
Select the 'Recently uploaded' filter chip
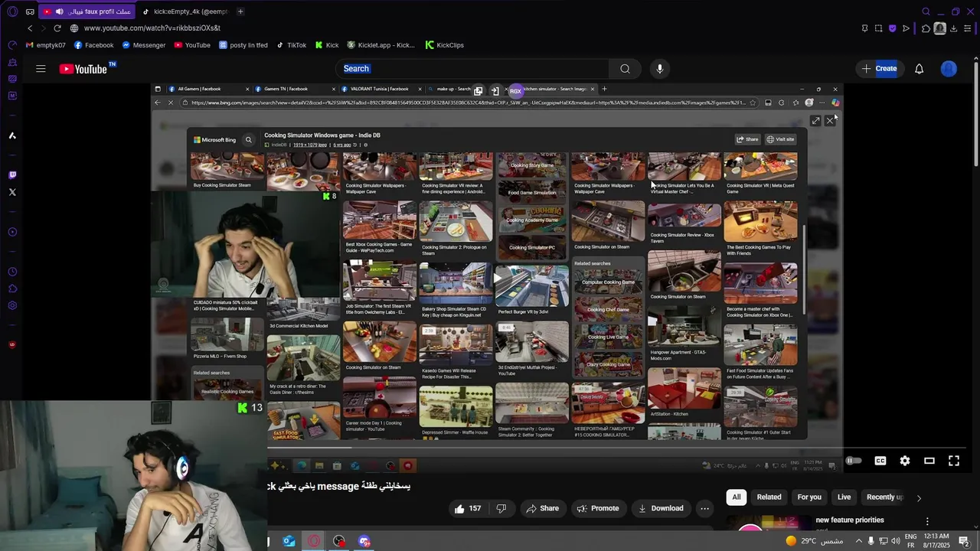(x=884, y=497)
